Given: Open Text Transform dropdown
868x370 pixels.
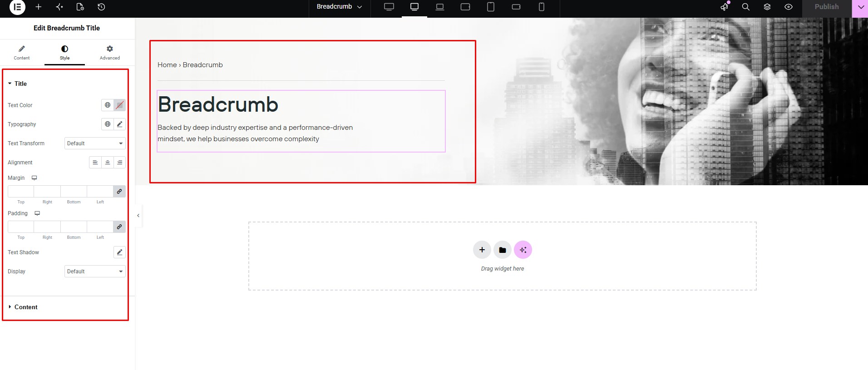Looking at the screenshot, I should pyautogui.click(x=95, y=143).
